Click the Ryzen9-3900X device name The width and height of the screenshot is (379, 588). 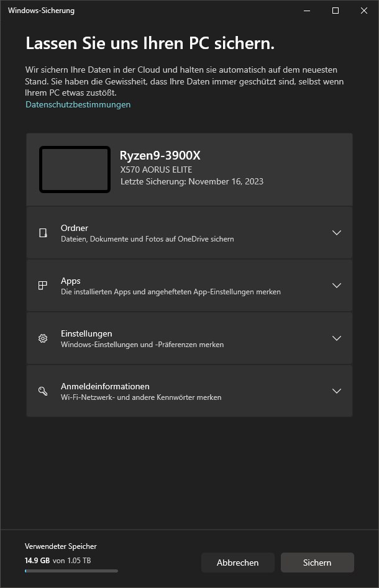(x=160, y=155)
